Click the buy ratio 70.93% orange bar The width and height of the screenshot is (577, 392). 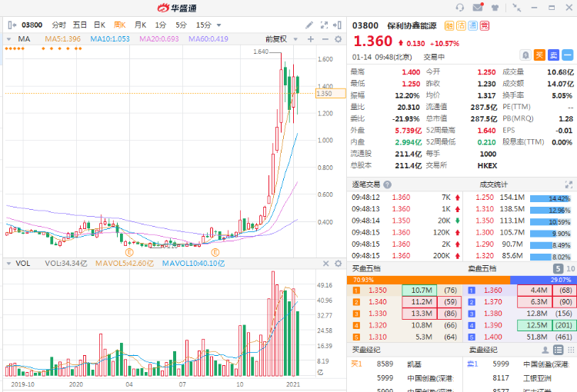click(x=429, y=280)
